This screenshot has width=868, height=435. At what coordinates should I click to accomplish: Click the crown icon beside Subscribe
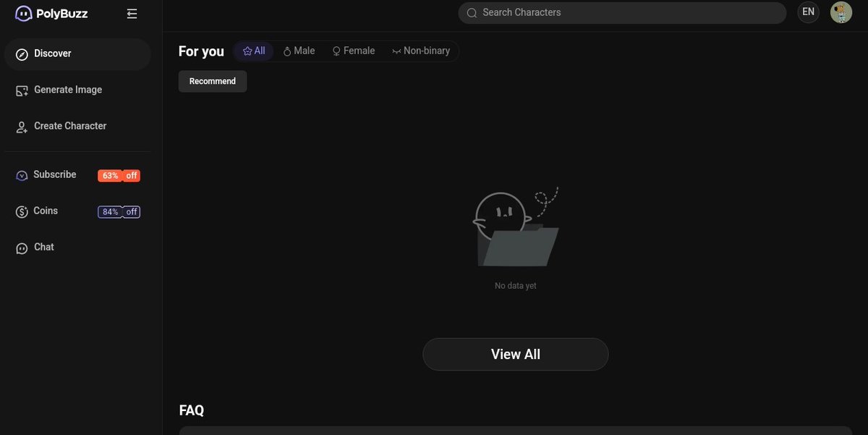click(22, 175)
